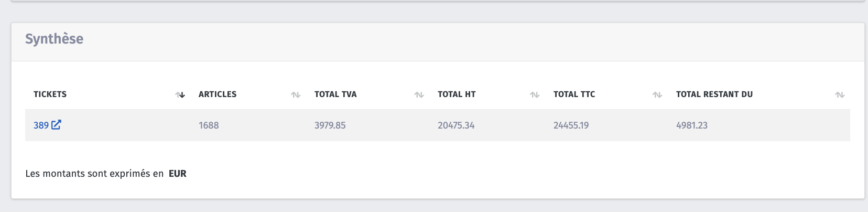
Task: Select the remaining due value 4981.23
Action: pos(692,125)
